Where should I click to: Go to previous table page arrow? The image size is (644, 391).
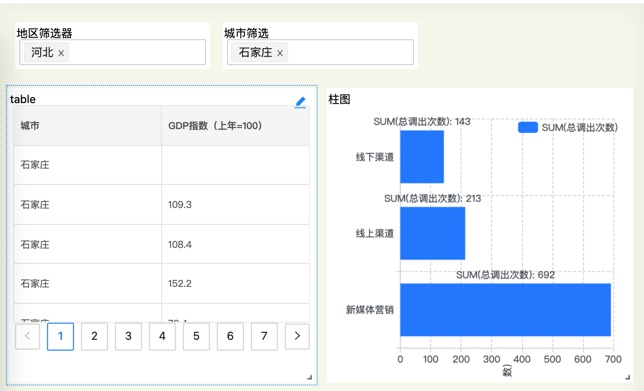28,336
